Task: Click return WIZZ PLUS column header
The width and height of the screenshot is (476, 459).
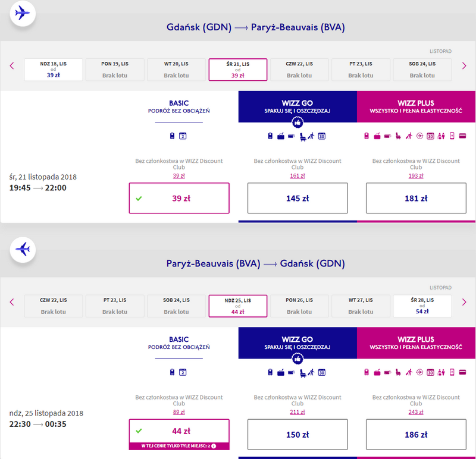Action: coord(416,343)
